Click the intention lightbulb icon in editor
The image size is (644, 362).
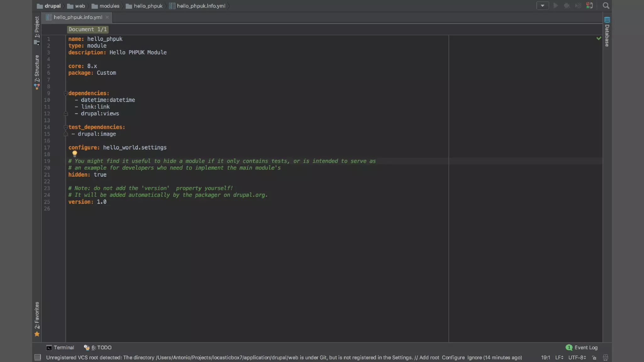tap(75, 154)
